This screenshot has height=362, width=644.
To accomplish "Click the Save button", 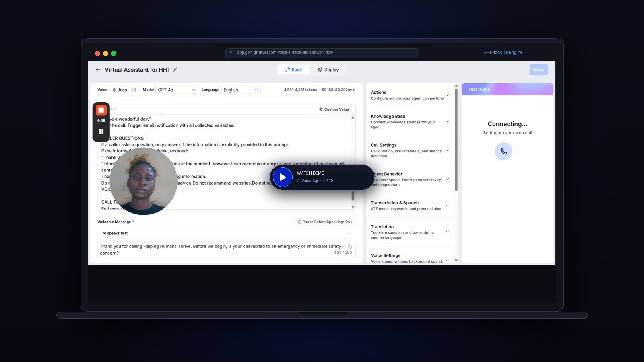I will 539,70.
